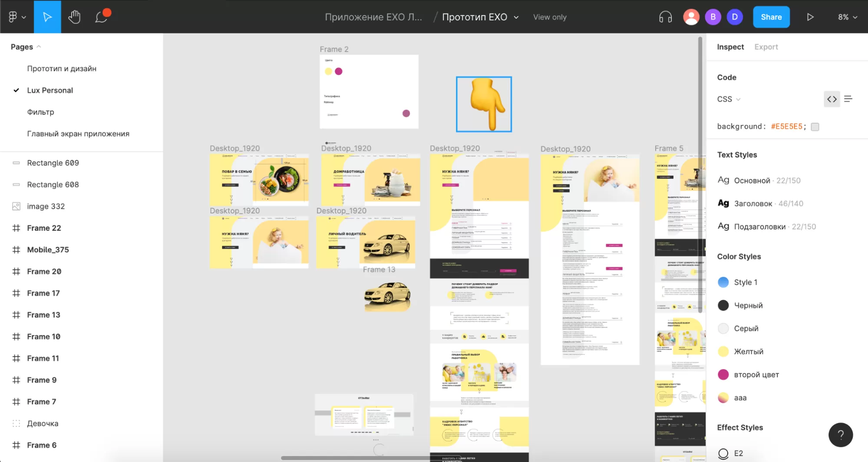Screen dimensions: 868x462
Task: Open the Figma main menu
Action: point(17,17)
